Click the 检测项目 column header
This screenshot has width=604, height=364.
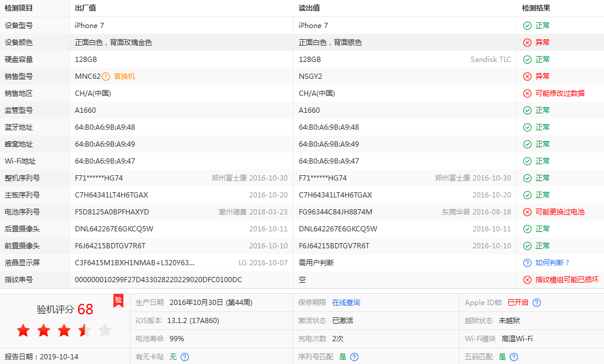click(x=19, y=8)
